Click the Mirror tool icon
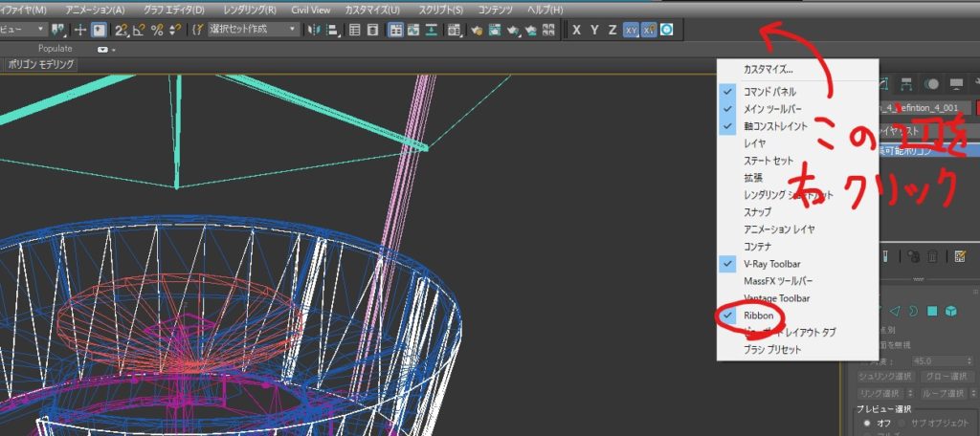This screenshot has width=980, height=436. coord(314,30)
